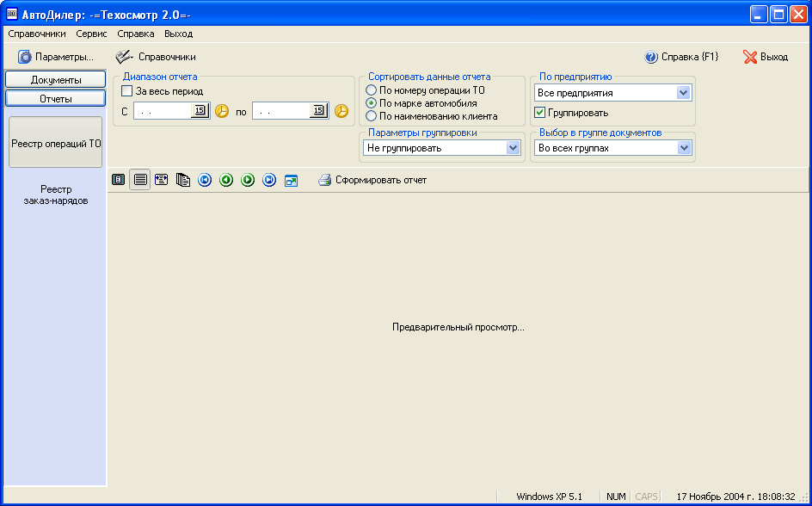Go to next report page icon
Screen dimensions: 812x506
pyautogui.click(x=248, y=180)
